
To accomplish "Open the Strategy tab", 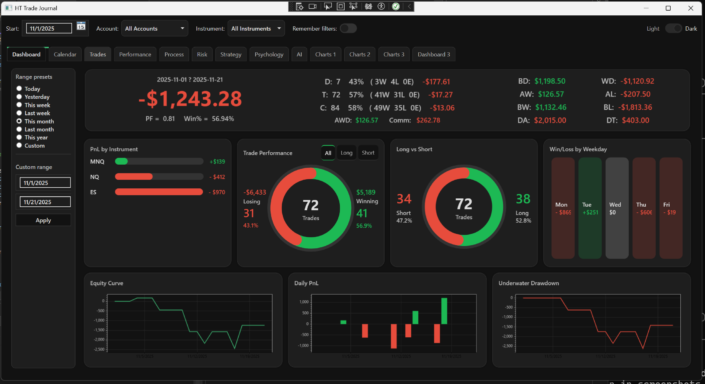I will coord(231,54).
